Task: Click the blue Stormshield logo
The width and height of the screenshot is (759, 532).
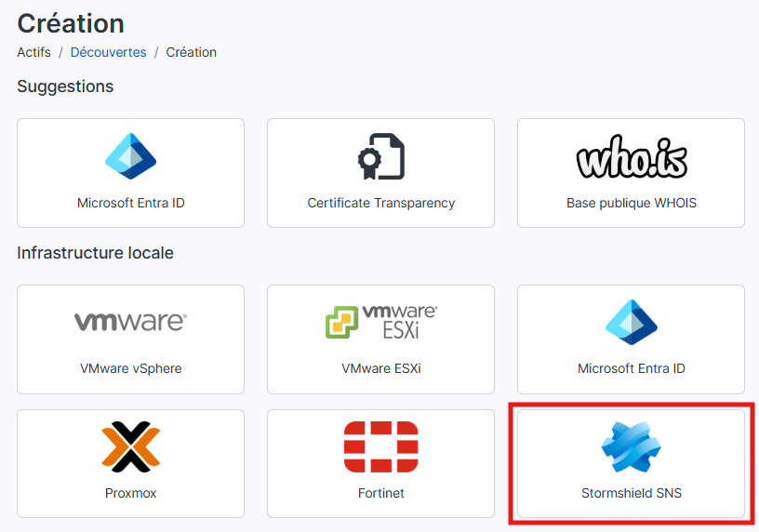Action: click(632, 446)
